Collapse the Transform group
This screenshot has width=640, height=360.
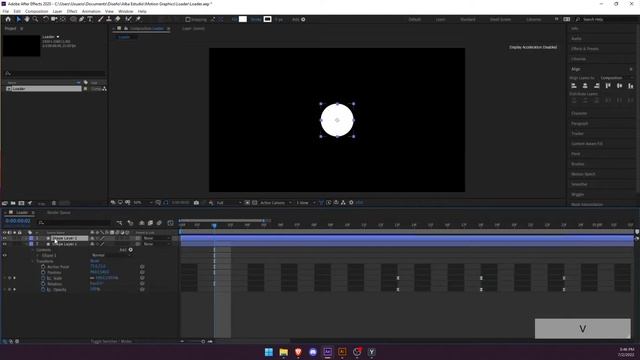[x=33, y=261]
